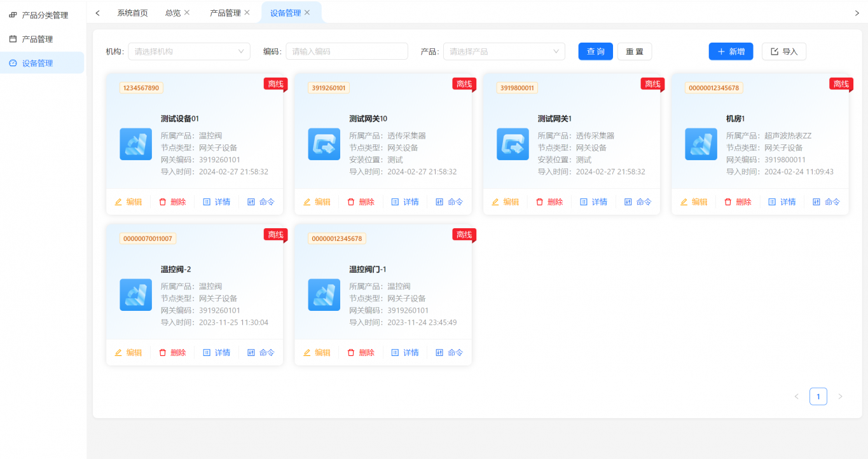Open commands for 测试设备01
The image size is (868, 459).
(x=261, y=202)
